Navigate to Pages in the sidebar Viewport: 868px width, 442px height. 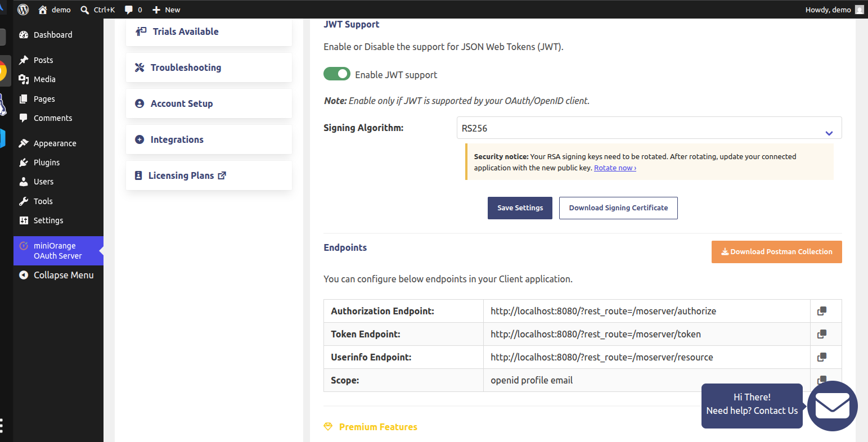[x=59, y=99]
